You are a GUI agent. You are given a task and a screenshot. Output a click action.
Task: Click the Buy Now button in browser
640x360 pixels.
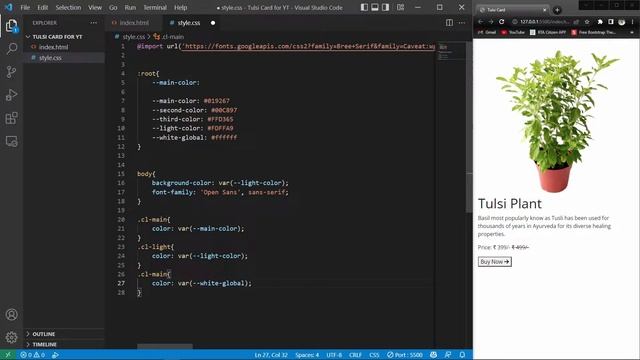(495, 262)
